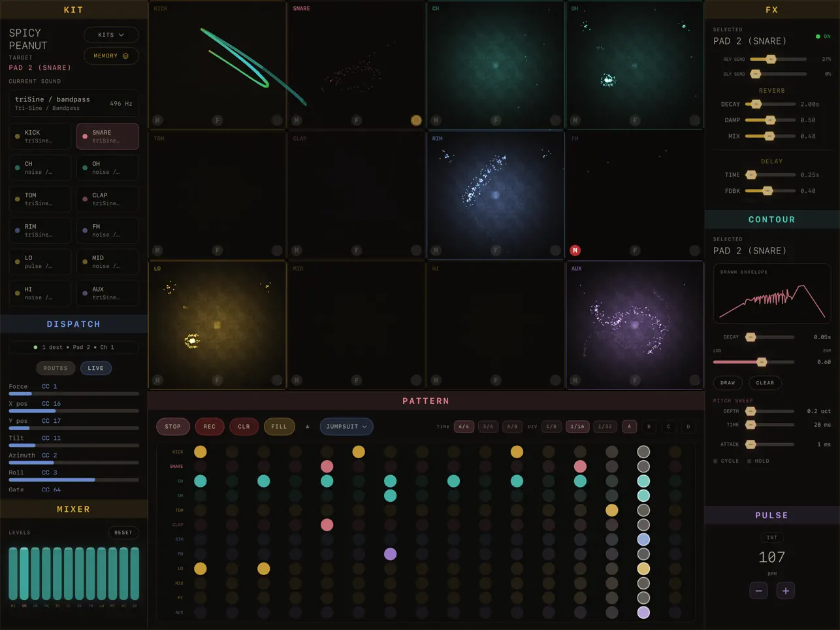Click the FILL button
840x630 pixels.
(280, 427)
